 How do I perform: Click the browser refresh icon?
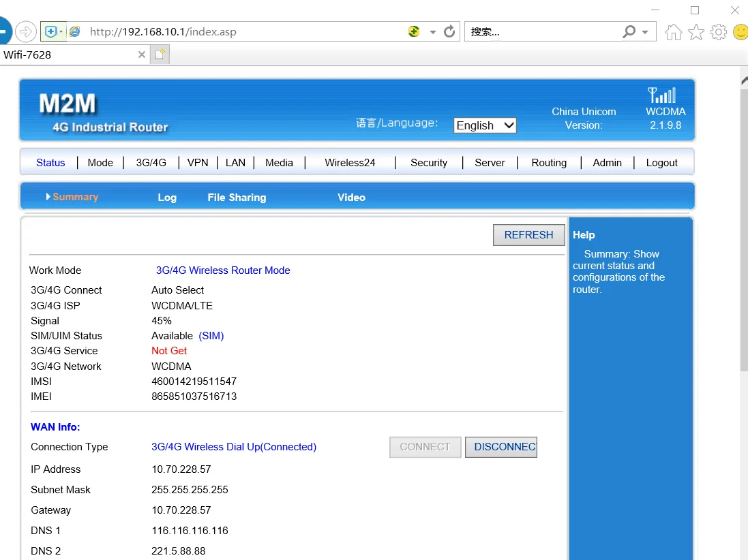[x=449, y=31]
